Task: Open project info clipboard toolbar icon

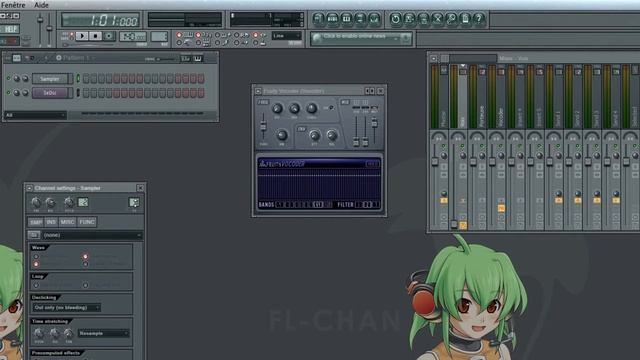Action: (x=465, y=19)
